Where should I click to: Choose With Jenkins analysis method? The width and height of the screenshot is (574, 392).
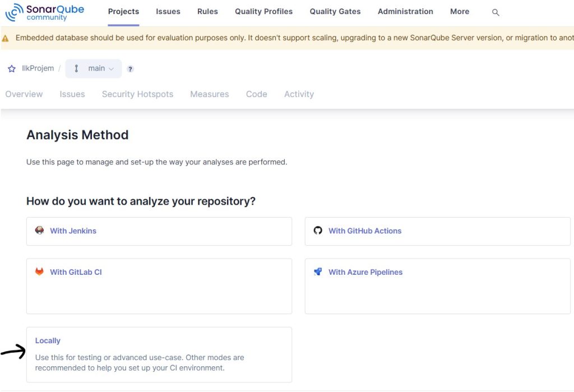[x=159, y=231]
